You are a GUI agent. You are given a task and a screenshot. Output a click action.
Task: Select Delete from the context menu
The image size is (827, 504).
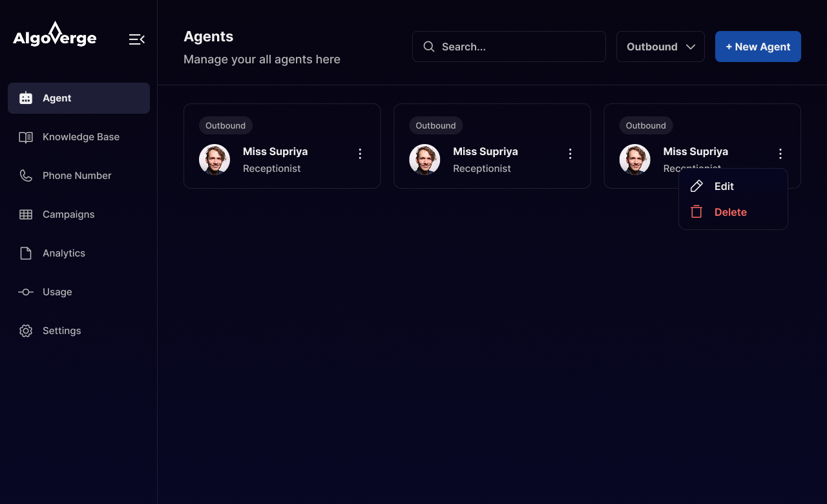click(730, 212)
